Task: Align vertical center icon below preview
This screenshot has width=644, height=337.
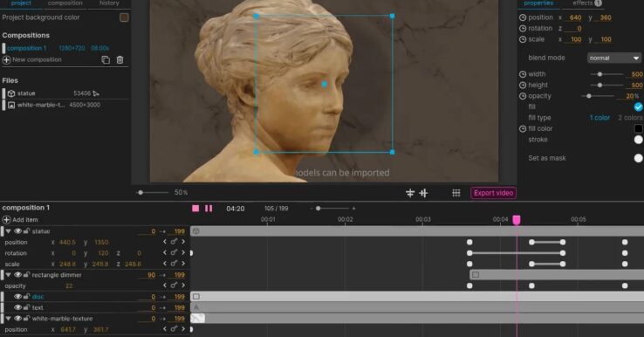Action: coord(410,193)
